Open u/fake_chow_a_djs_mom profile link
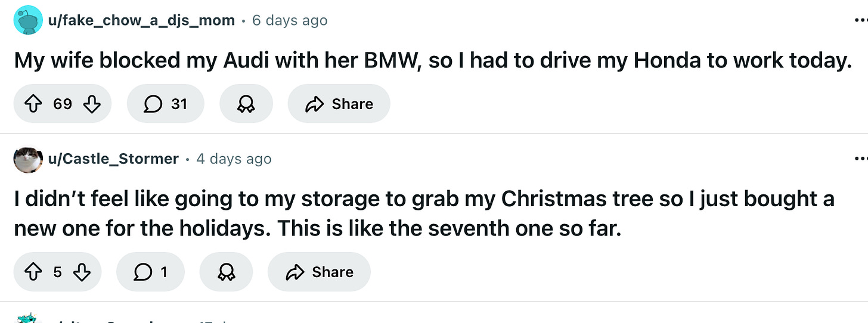This screenshot has width=868, height=323. click(x=142, y=20)
